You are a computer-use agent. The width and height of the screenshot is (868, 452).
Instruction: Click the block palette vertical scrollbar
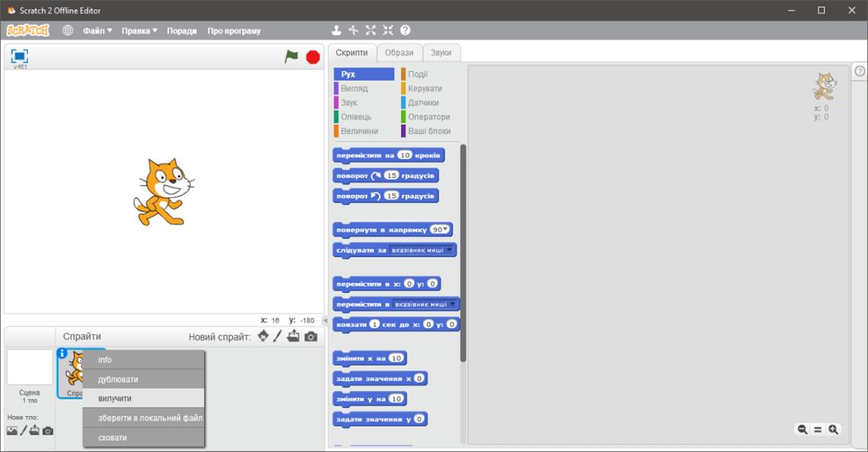[463, 253]
